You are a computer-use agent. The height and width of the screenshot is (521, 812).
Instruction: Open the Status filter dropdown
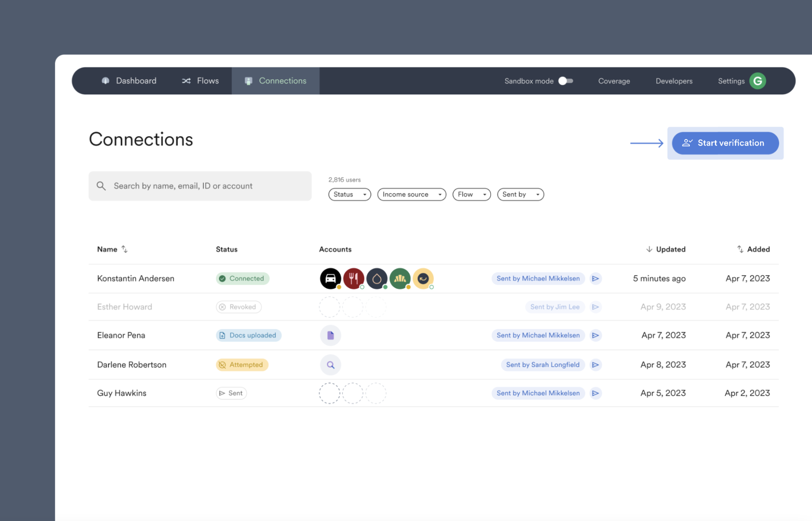pyautogui.click(x=349, y=195)
